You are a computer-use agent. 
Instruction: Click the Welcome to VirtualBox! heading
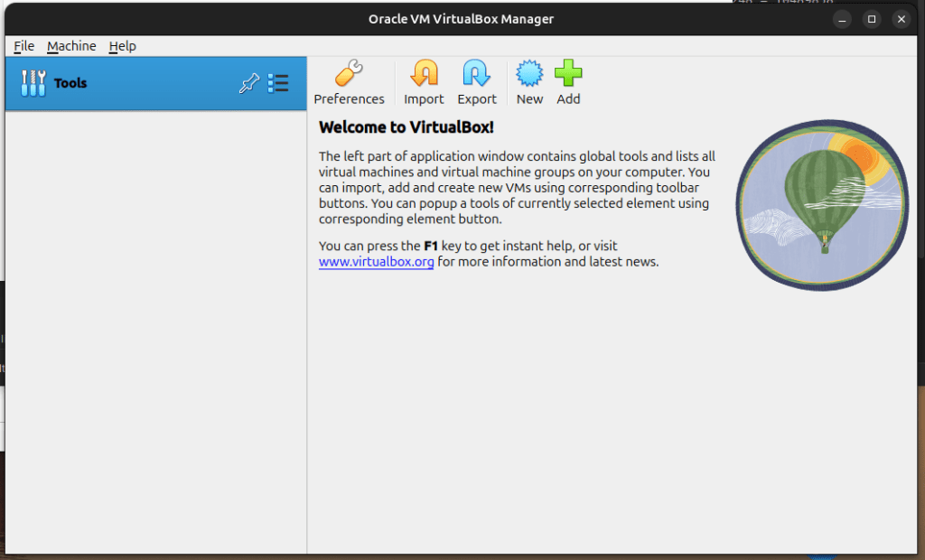406,127
